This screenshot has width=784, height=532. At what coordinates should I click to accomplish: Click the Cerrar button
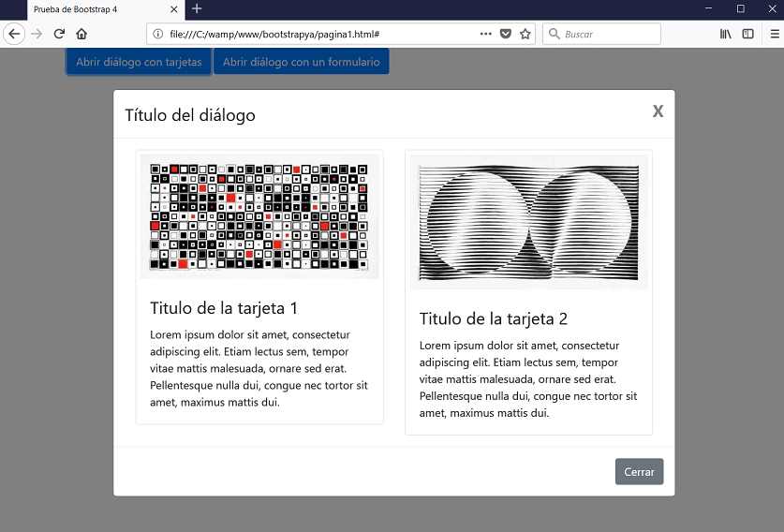coord(639,471)
